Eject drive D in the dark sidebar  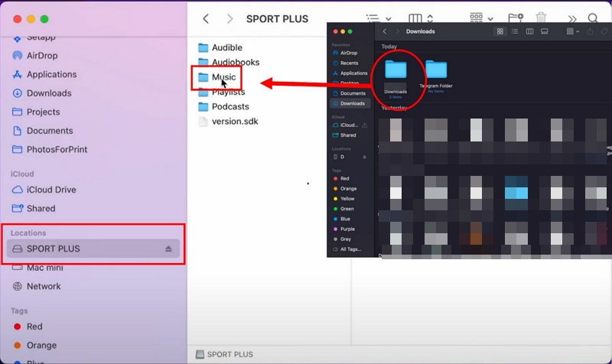[x=364, y=157]
